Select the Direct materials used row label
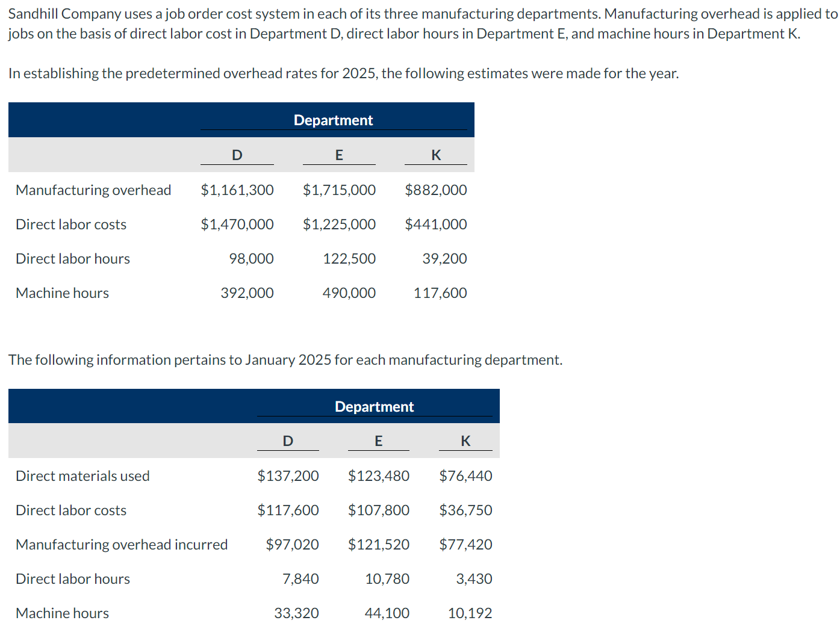This screenshot has height=635, width=840. [x=82, y=475]
